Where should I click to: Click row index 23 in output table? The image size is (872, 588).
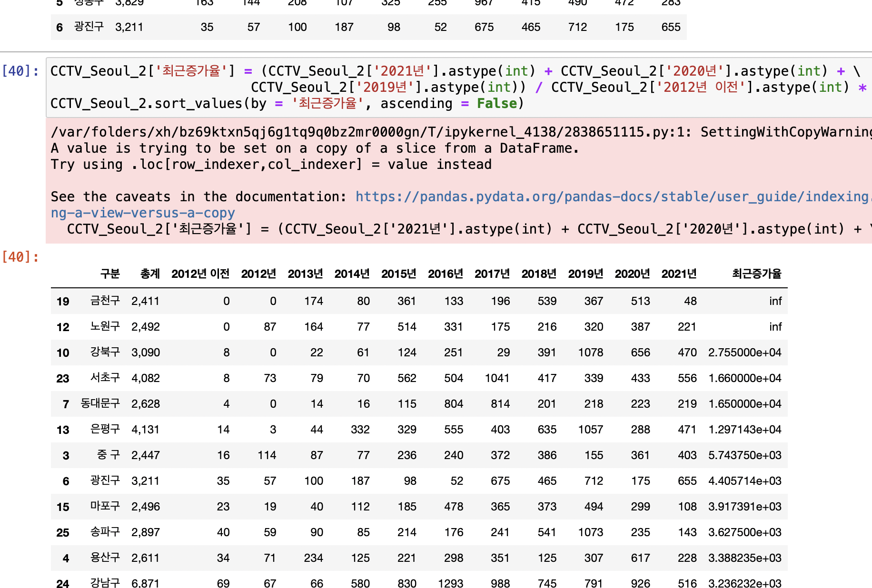pos(63,379)
